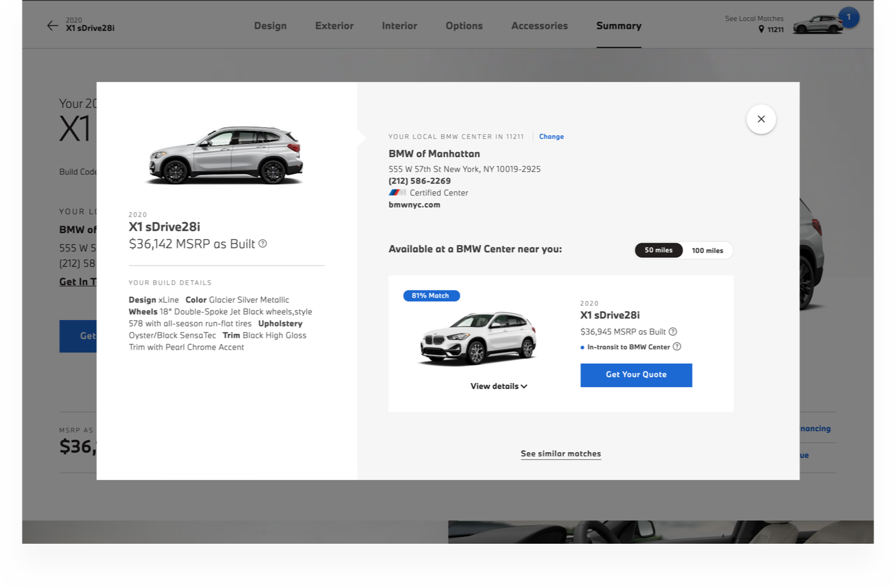
Task: Click the back arrow next to X1 sDrive28i
Action: click(53, 25)
